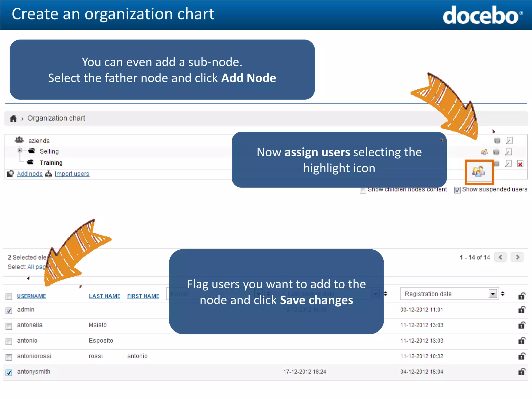Go to previous page of users
532x399 pixels.
point(500,257)
